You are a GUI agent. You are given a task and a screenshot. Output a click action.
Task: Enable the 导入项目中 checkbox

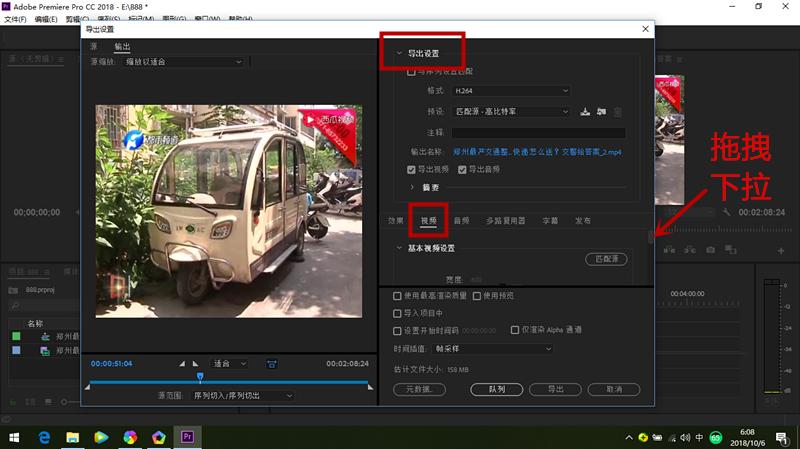(397, 313)
